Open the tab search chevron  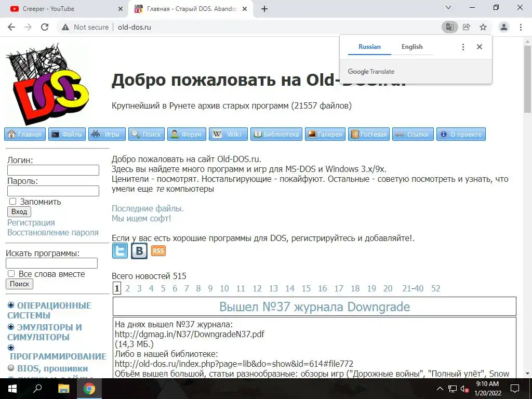point(448,7)
